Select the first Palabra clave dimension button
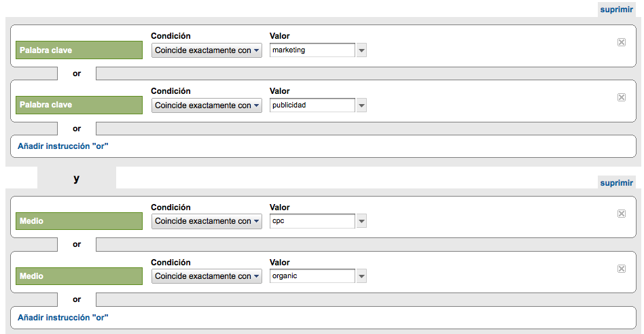644x334 pixels. click(x=79, y=50)
